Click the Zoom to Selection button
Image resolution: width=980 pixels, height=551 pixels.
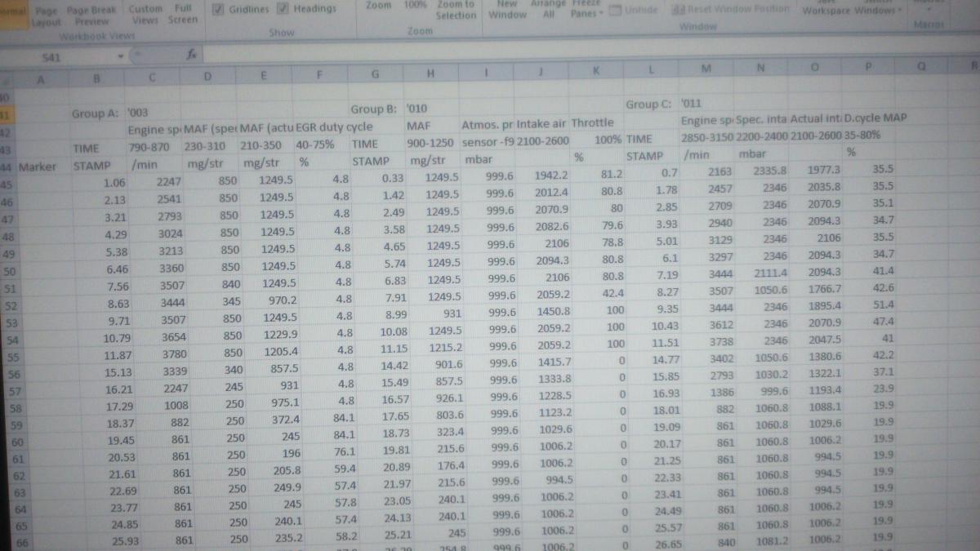click(456, 9)
